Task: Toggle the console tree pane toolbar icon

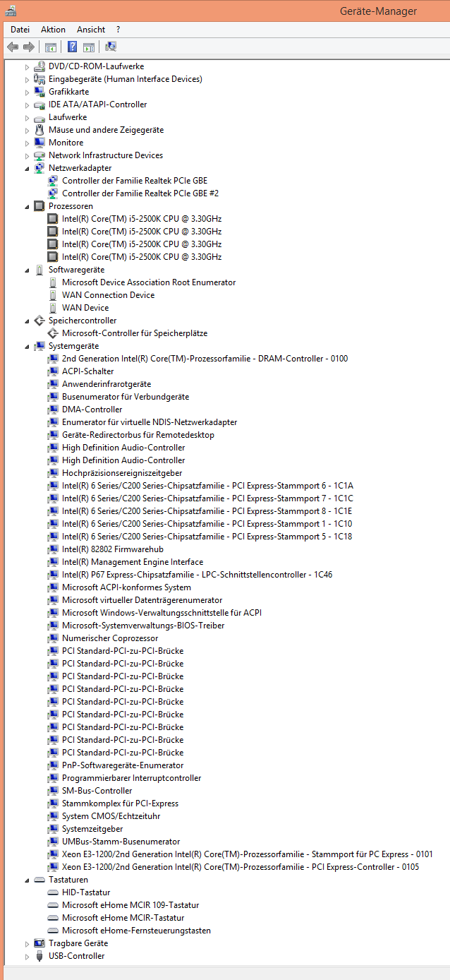Action: (51, 47)
